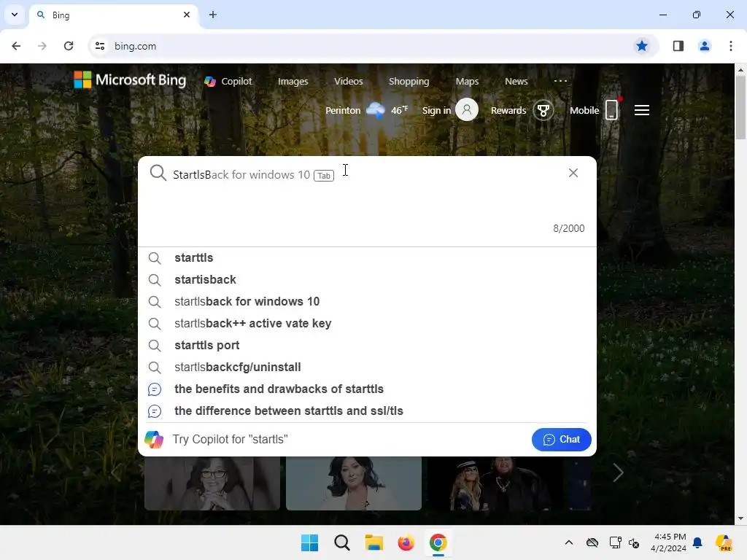Open Perinton weather widget
The width and height of the screenshot is (747, 560).
point(366,110)
